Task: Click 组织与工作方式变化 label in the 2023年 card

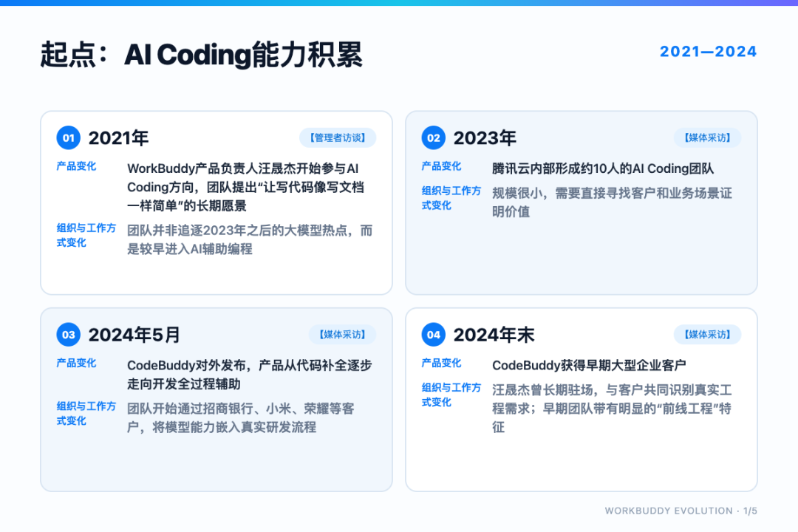Action: [451, 198]
